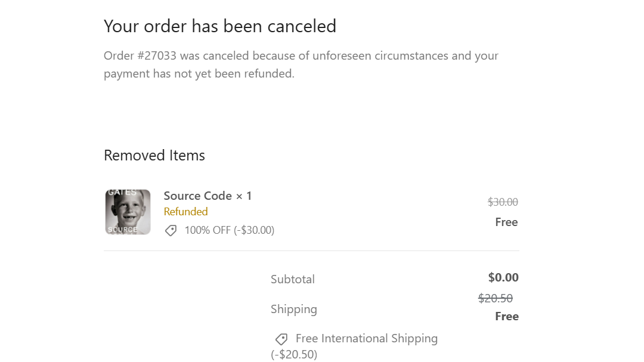
Task: Click the (-$20.50) shipping discount amount
Action: (x=293, y=354)
